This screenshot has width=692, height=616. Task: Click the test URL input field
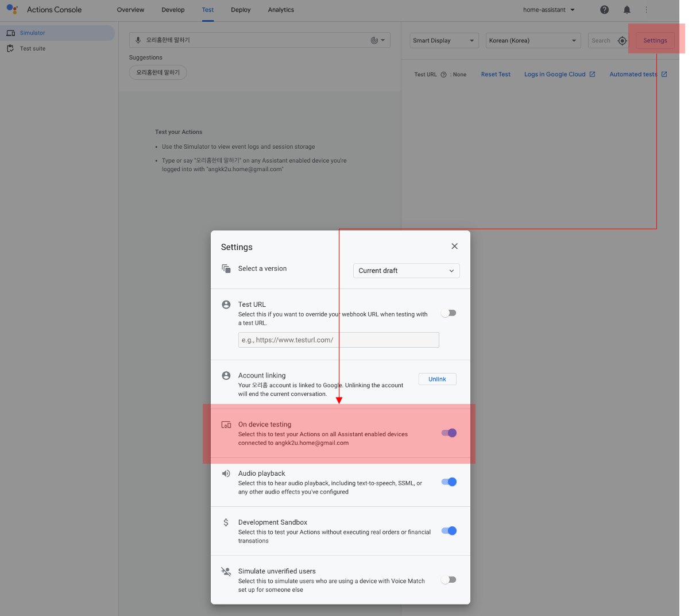(x=339, y=340)
